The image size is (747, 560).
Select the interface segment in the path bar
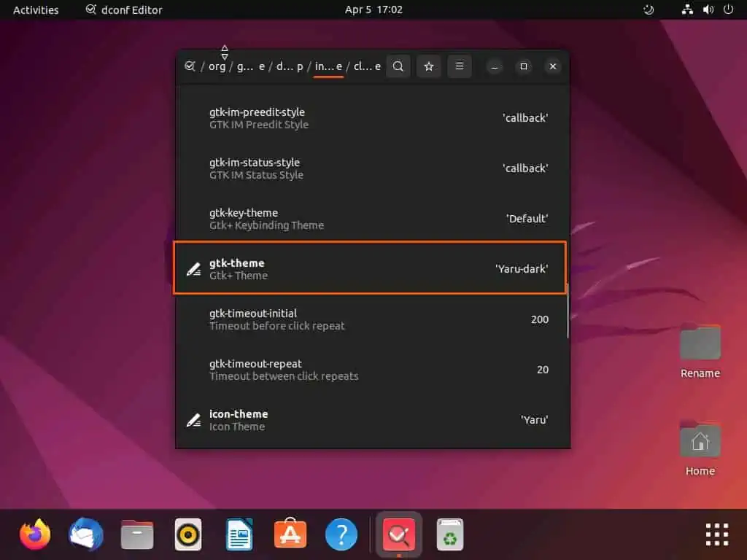point(328,66)
